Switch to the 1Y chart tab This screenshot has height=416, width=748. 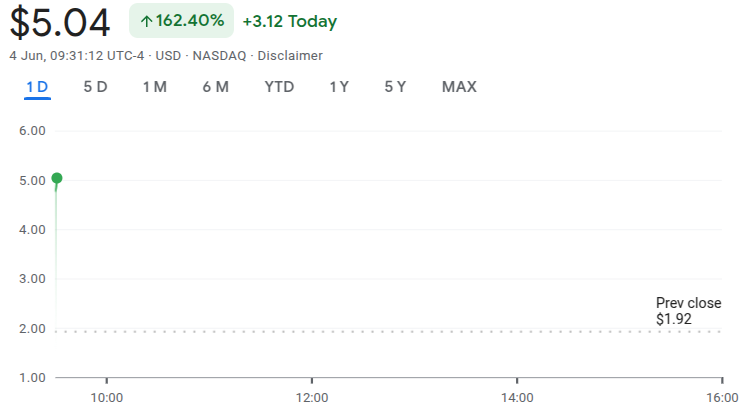tap(339, 87)
